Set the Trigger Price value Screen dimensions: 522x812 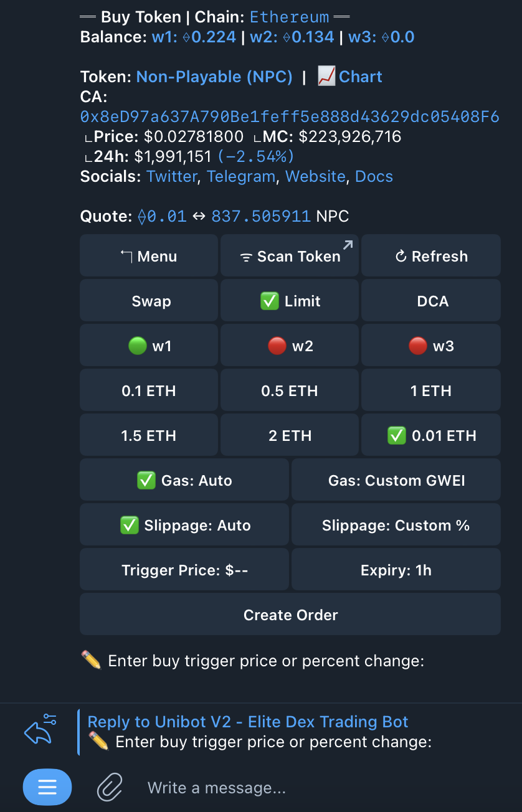184,570
